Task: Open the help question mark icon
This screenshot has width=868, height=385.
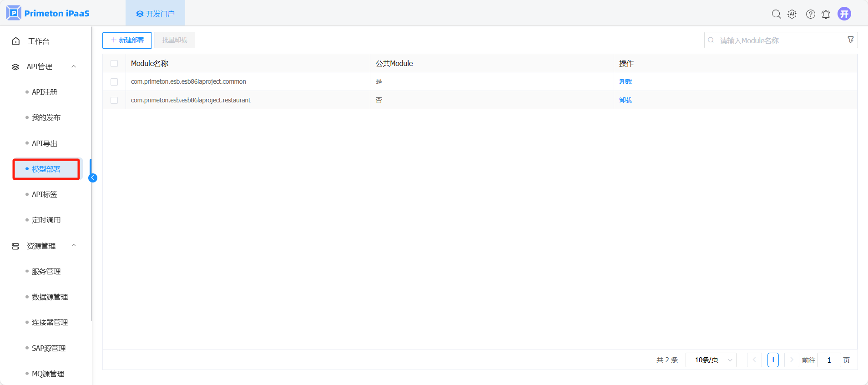Action: click(810, 14)
